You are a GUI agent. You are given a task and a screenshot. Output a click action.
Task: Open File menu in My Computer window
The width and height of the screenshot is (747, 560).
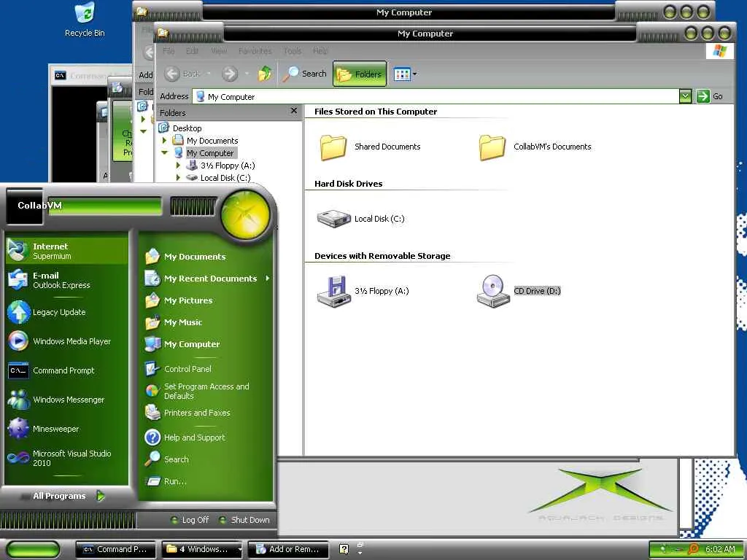tap(169, 50)
